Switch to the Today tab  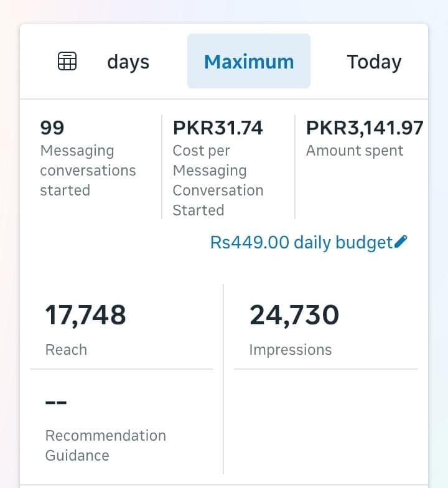374,62
